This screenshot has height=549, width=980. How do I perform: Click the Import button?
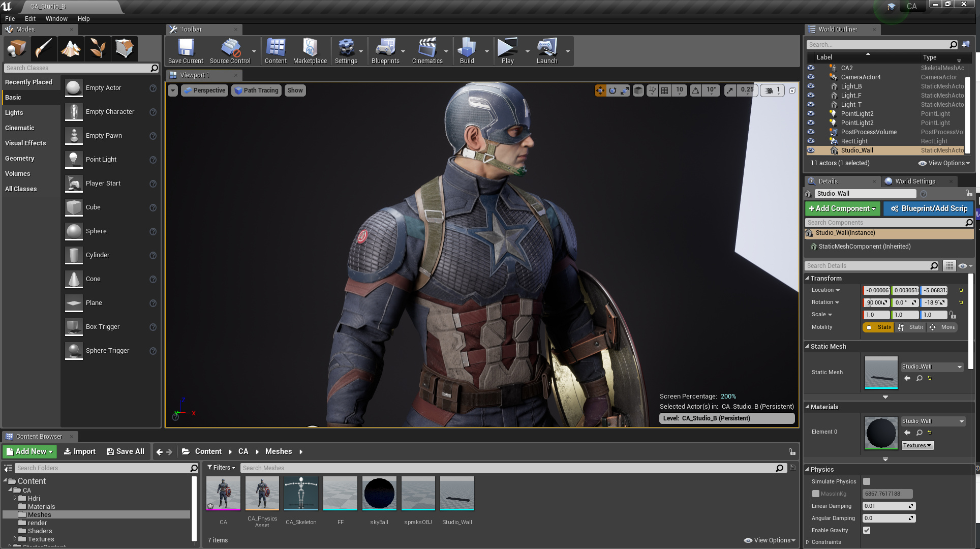pyautogui.click(x=79, y=451)
